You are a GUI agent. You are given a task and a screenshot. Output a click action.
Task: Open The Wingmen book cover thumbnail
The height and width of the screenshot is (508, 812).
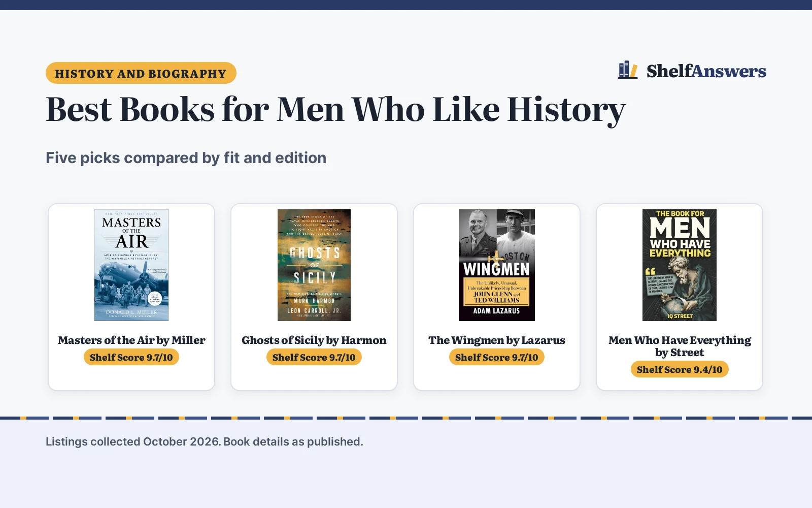pyautogui.click(x=497, y=265)
